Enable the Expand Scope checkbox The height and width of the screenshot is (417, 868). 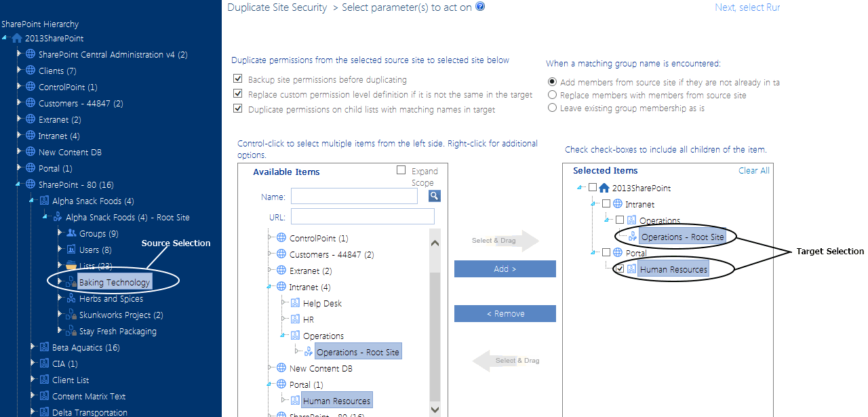coord(401,170)
